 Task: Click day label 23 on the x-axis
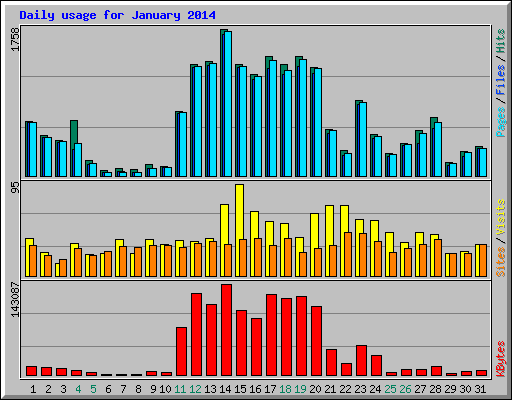pyautogui.click(x=360, y=389)
